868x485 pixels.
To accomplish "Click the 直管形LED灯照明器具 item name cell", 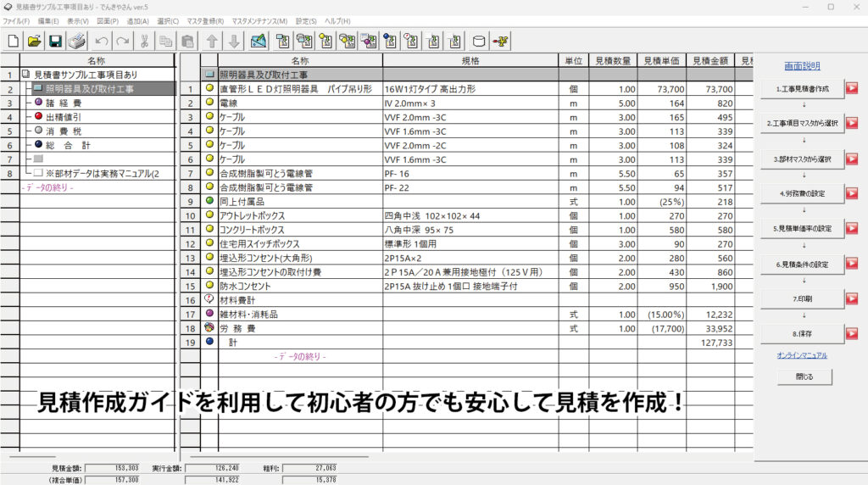I will 300,88.
